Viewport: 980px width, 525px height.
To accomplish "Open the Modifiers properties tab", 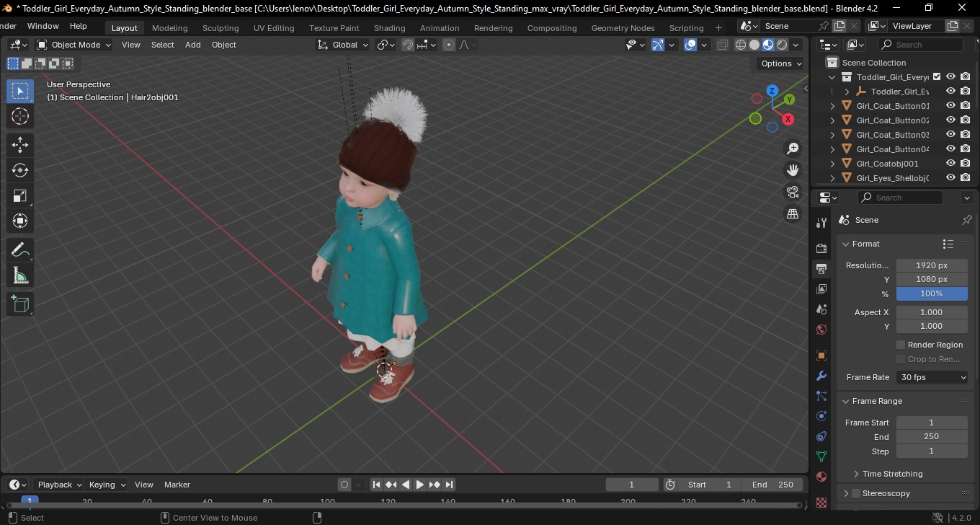I will pos(821,376).
